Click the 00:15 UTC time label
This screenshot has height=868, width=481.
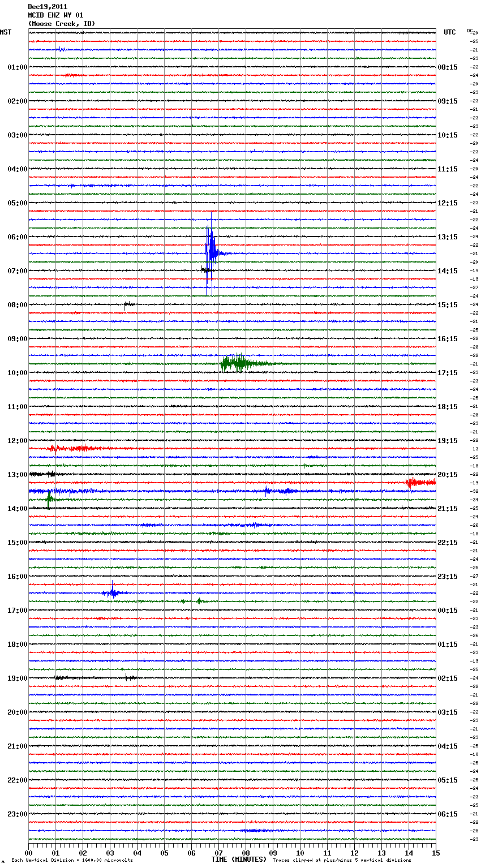pos(448,611)
